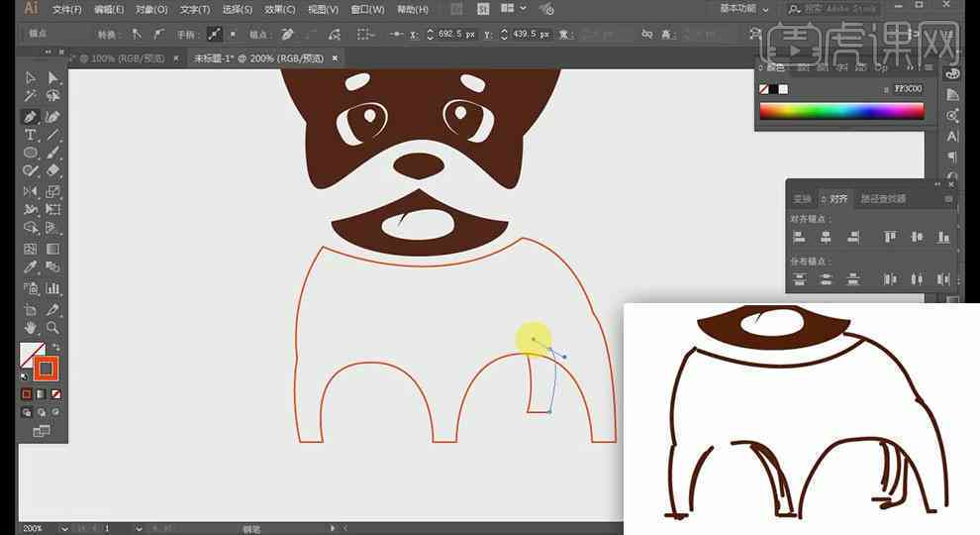980x535 pixels.
Task: Select the Type tool
Action: (x=30, y=135)
